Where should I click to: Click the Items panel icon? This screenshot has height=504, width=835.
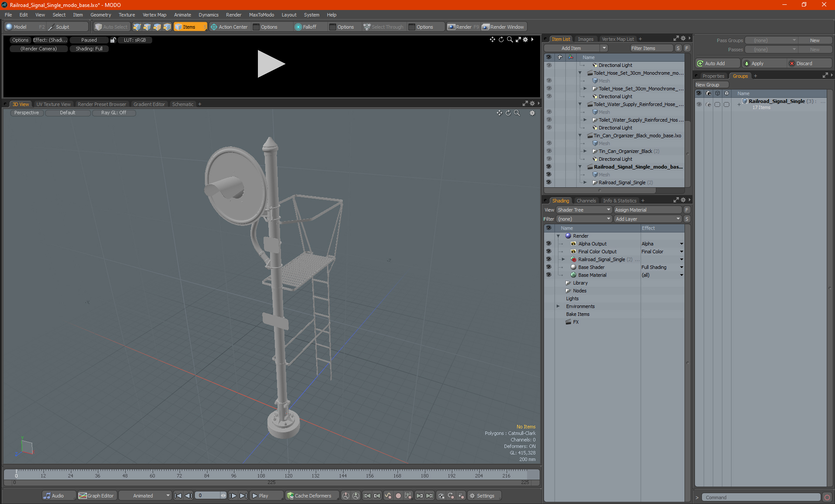tap(190, 27)
